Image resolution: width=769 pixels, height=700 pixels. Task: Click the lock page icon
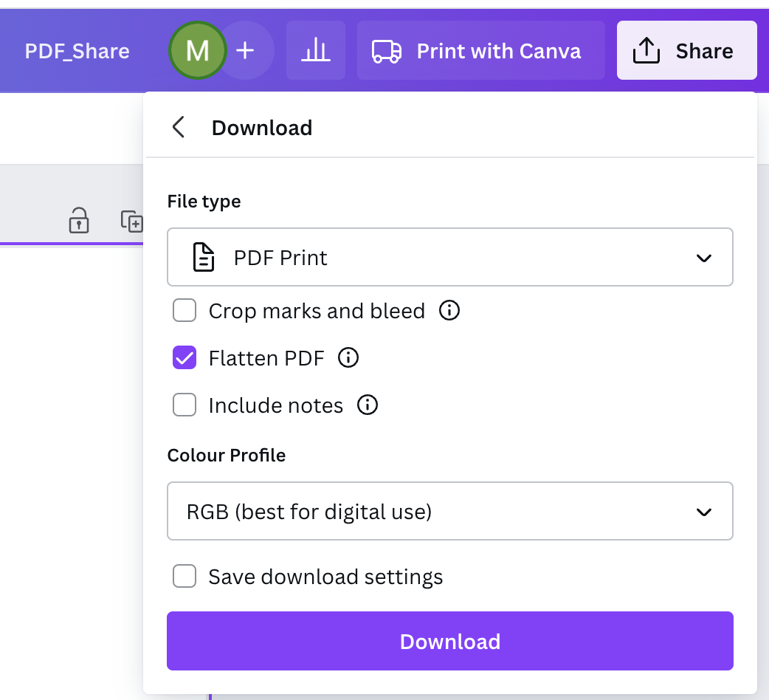click(x=79, y=220)
